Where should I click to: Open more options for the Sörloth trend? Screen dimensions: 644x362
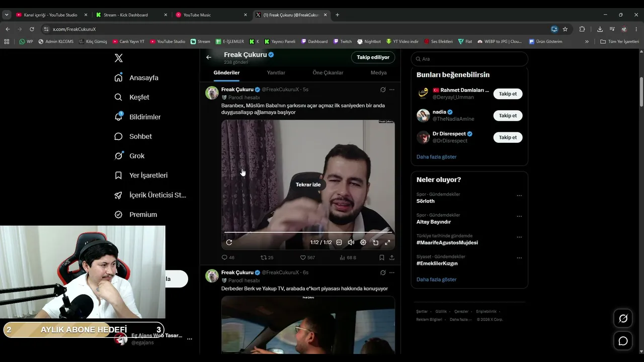(519, 196)
